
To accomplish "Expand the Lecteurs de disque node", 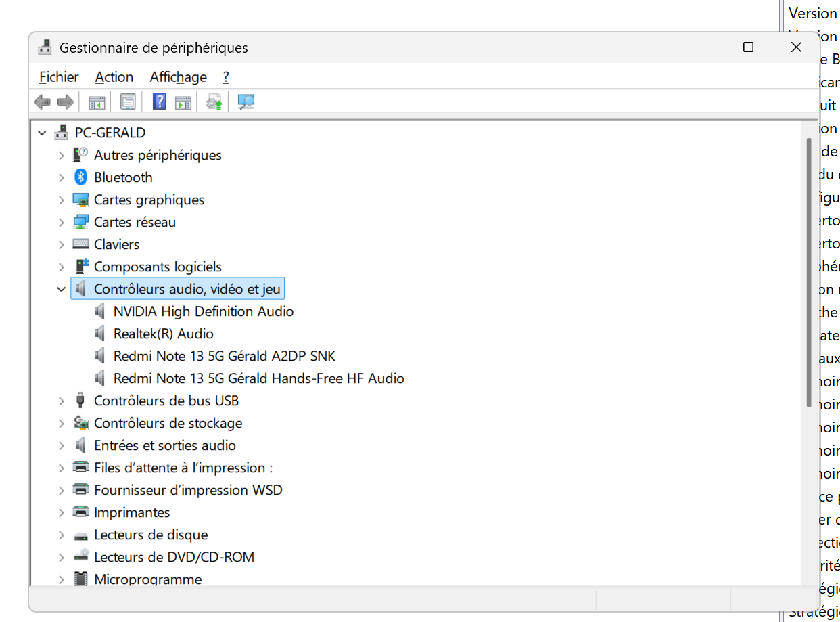I will point(62,535).
